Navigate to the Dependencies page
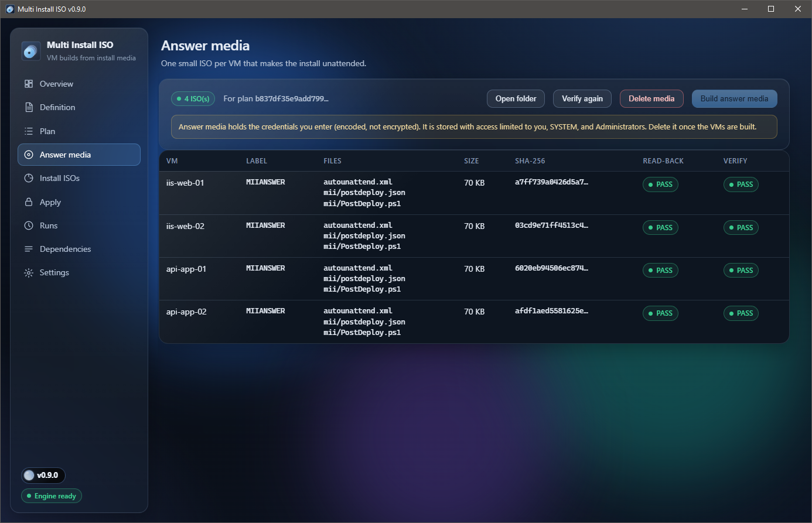 [79, 249]
